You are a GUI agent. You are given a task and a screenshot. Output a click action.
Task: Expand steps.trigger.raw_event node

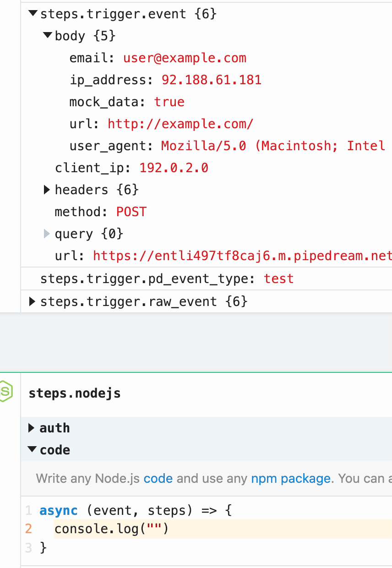click(33, 301)
